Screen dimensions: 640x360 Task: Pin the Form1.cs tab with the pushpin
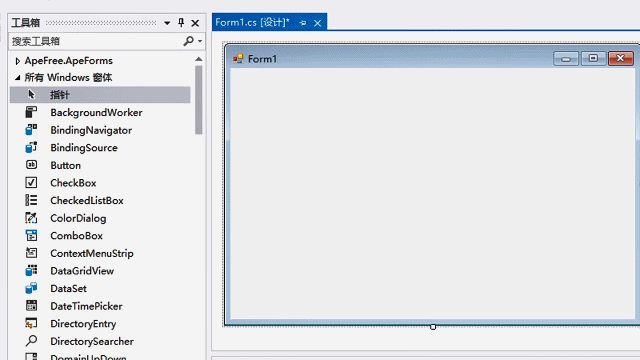pos(303,23)
